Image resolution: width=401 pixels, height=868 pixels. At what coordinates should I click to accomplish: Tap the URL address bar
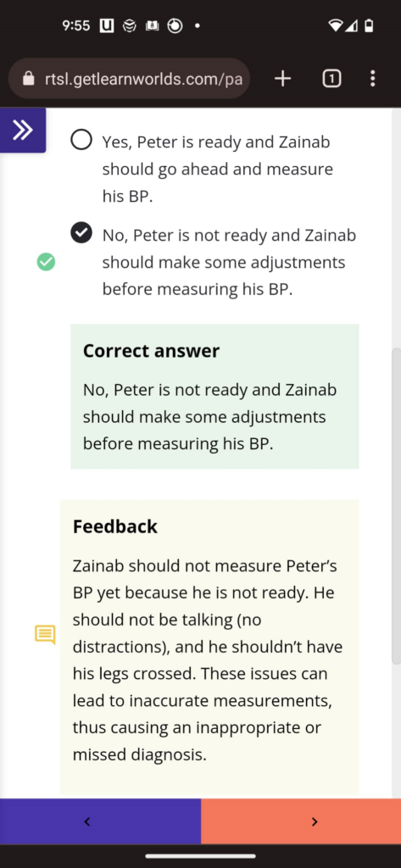[x=129, y=79]
